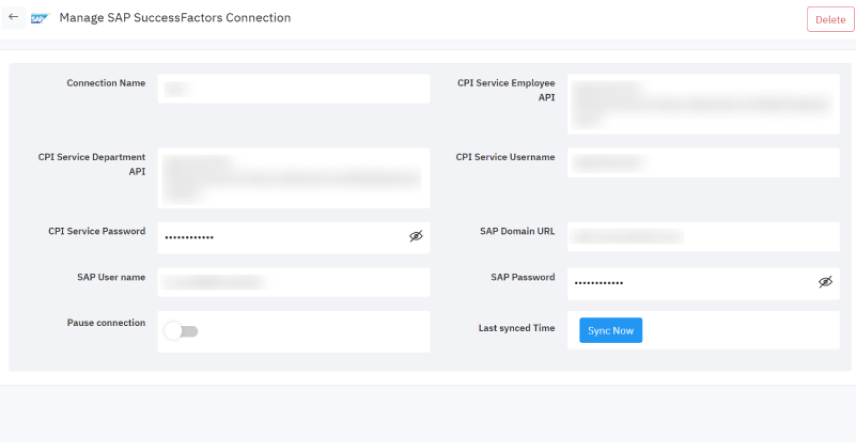Click the Connection Name label

[x=106, y=83]
